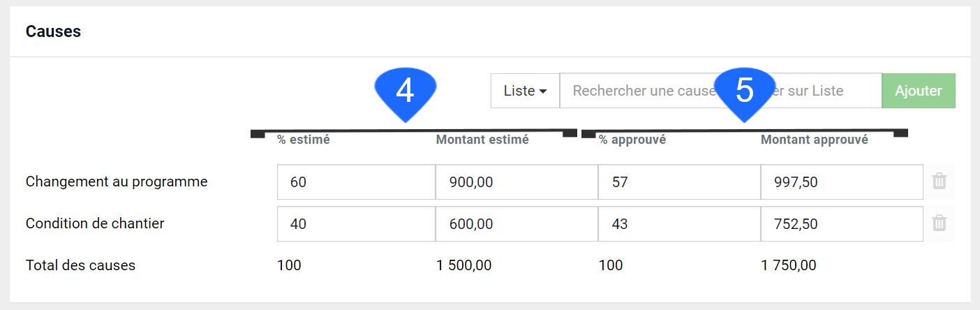Screen dimensions: 980x310
Task: Click the green Ajouter button
Action: pos(919,91)
